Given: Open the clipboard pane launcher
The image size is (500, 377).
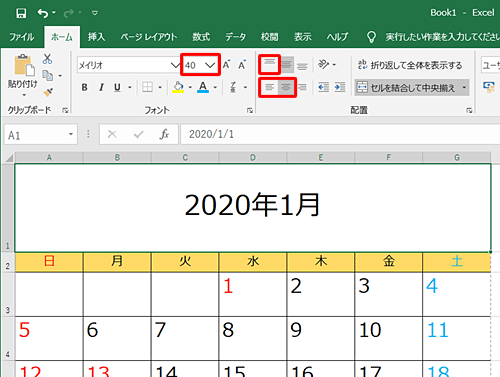Looking at the screenshot, I should pos(65,110).
